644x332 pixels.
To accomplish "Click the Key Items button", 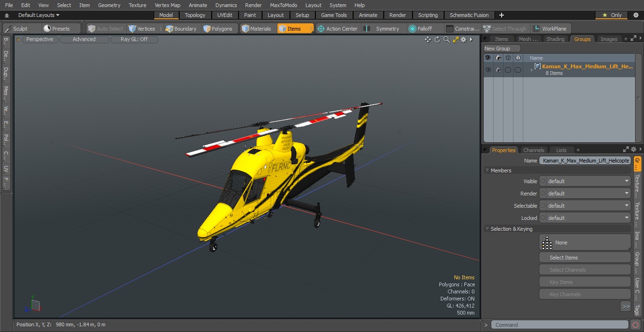I will click(585, 282).
